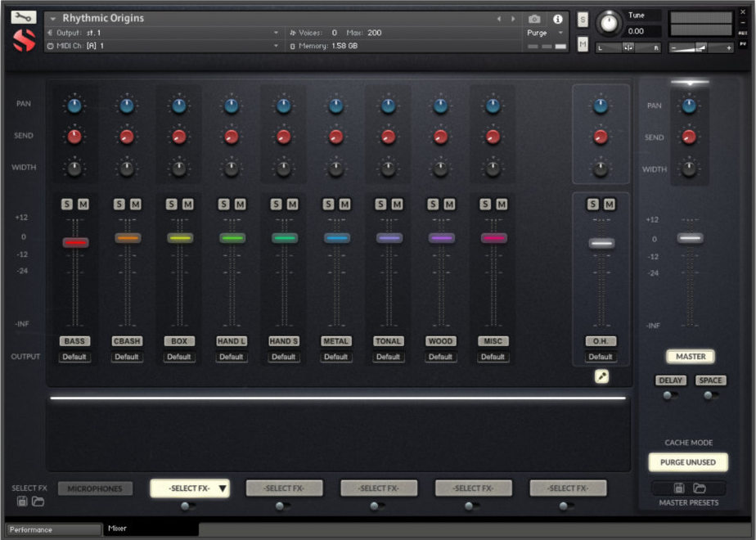Click the MASTER channel selector

tap(691, 357)
